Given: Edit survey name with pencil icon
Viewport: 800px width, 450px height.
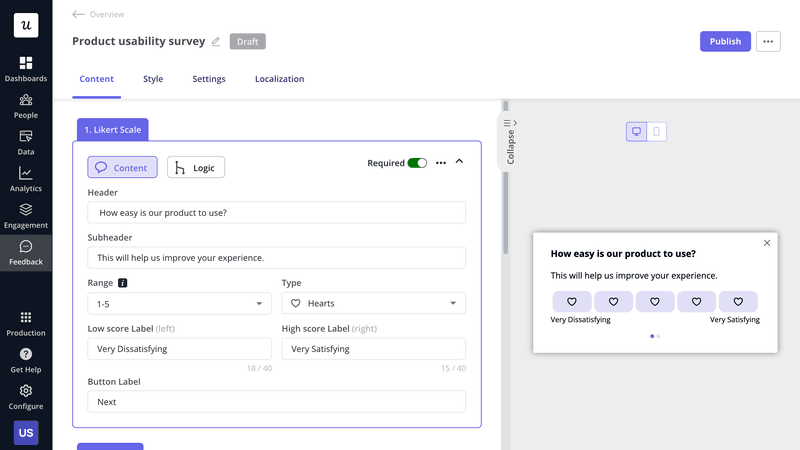Looking at the screenshot, I should tap(216, 41).
